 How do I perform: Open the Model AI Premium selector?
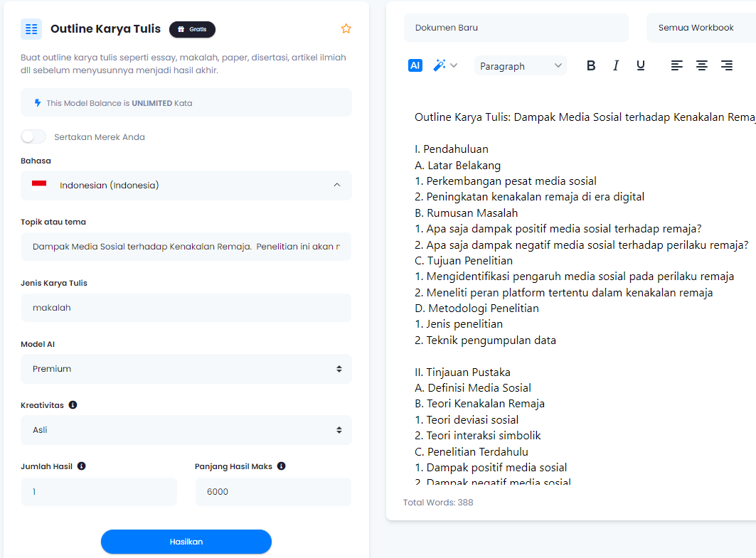(186, 368)
